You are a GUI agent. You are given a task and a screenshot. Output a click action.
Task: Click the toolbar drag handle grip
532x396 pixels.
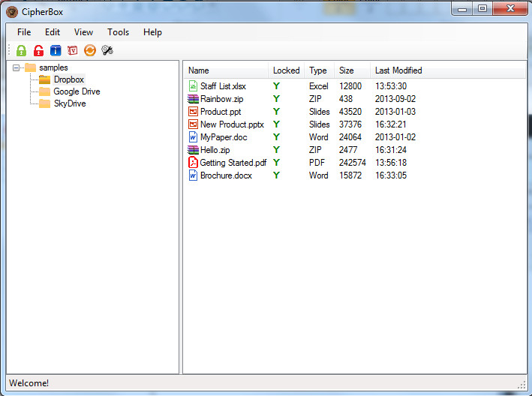10,50
